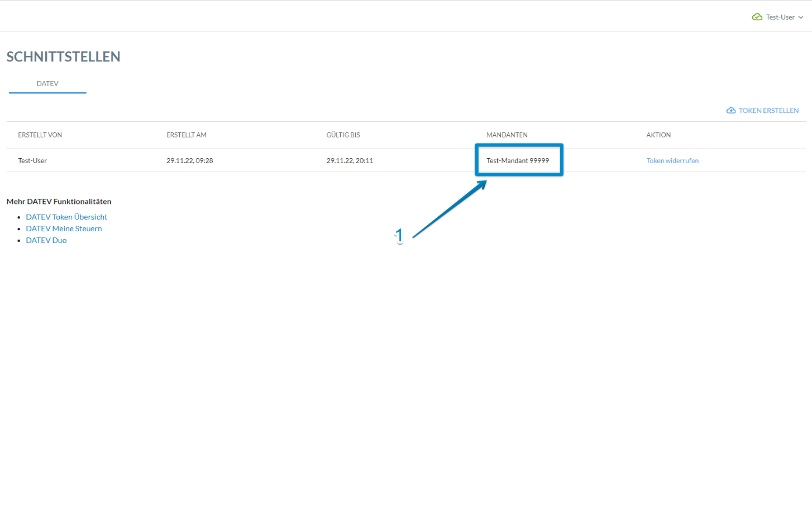Click the ERSTELLT AM column header
The image size is (812, 514).
click(x=187, y=135)
